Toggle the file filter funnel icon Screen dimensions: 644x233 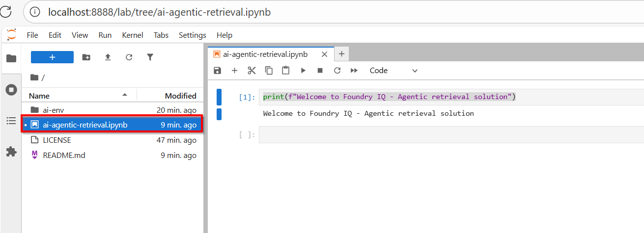click(x=150, y=57)
